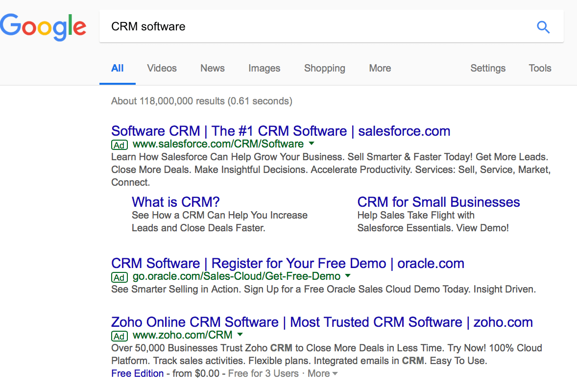Switch to the Shopping tab
The image size is (577, 392).
tap(325, 68)
